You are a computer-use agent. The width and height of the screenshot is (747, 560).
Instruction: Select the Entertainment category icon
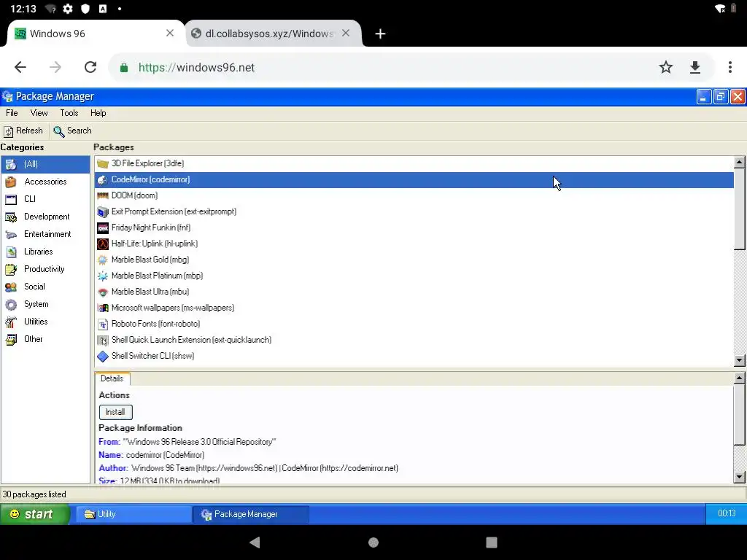click(11, 234)
